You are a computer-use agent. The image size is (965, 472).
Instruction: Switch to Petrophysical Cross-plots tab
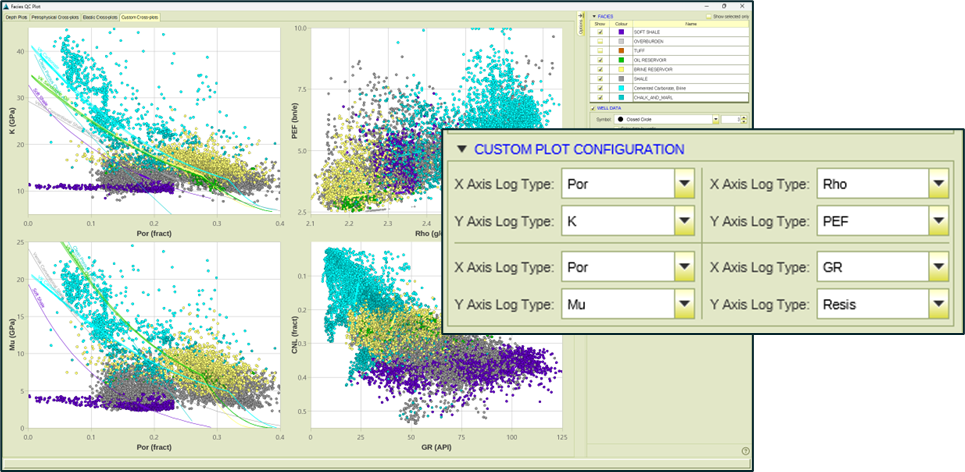point(55,17)
